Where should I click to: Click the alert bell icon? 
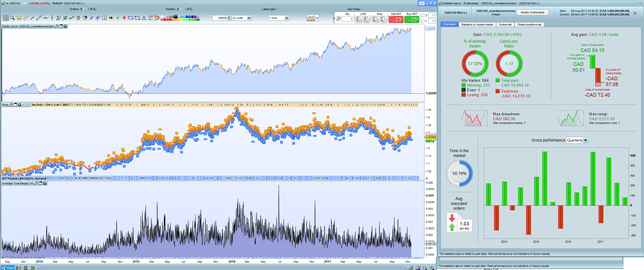pyautogui.click(x=19, y=18)
